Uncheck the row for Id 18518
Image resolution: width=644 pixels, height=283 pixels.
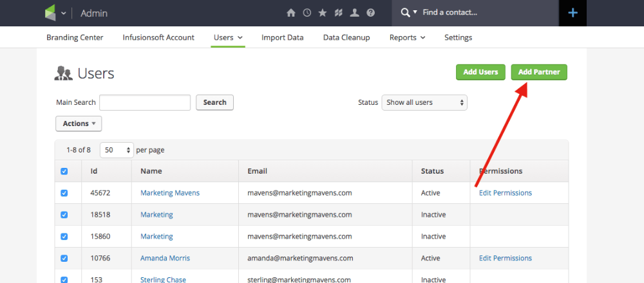(64, 215)
